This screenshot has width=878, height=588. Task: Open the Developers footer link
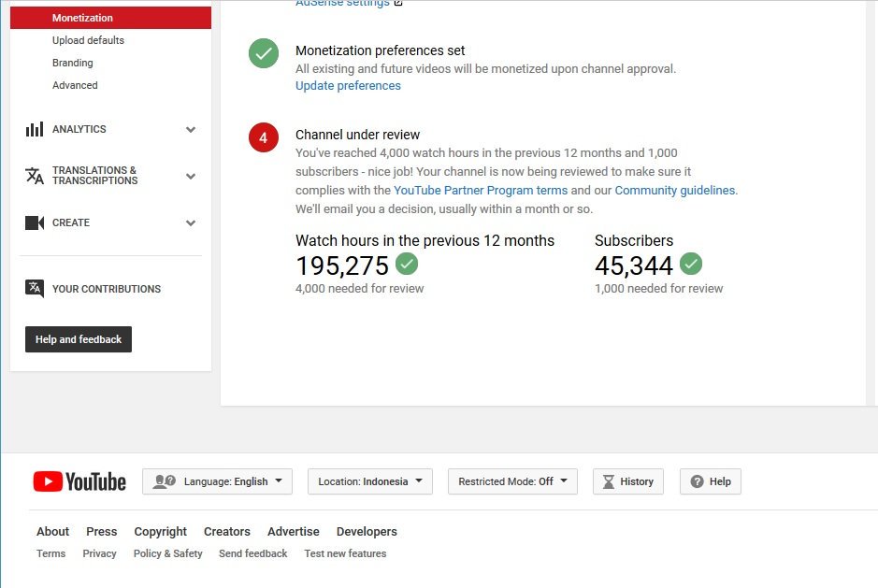click(367, 531)
